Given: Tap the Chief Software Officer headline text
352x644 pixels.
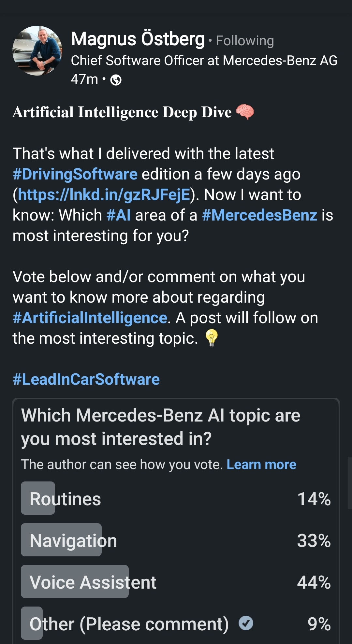Looking at the screenshot, I should click(204, 61).
